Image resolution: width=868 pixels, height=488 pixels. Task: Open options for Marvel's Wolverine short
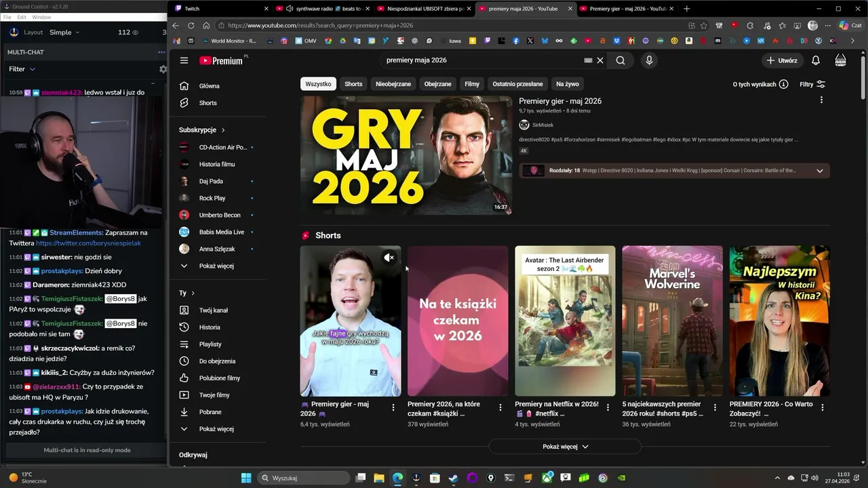coord(715,407)
